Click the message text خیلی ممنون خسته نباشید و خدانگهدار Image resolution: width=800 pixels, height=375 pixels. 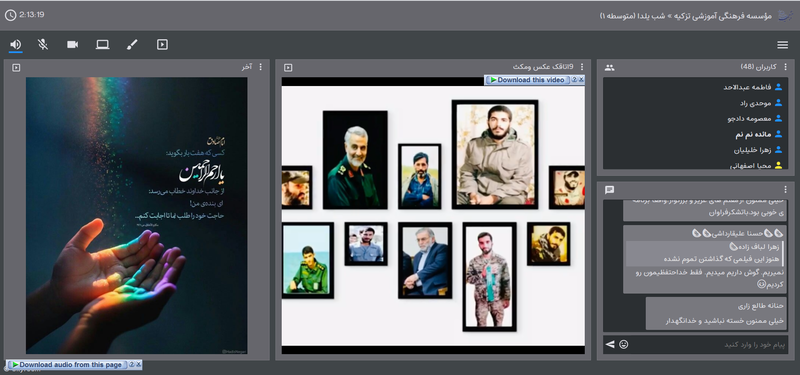[723, 321]
